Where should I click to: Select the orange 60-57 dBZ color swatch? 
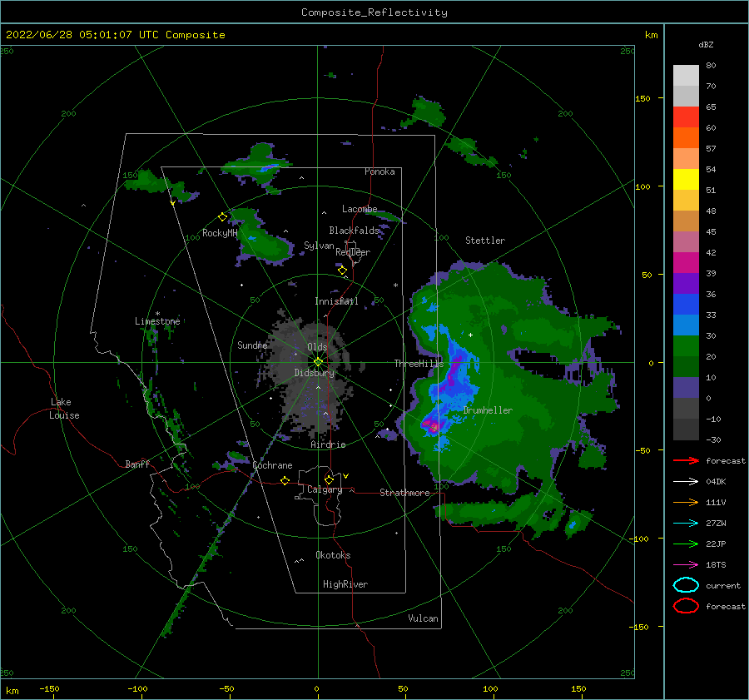[x=686, y=137]
